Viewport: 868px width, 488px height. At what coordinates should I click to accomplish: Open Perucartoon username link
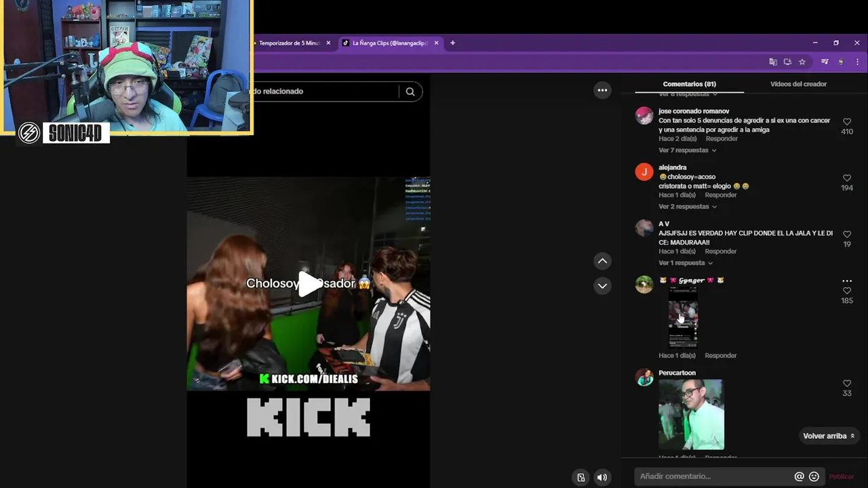coord(677,373)
